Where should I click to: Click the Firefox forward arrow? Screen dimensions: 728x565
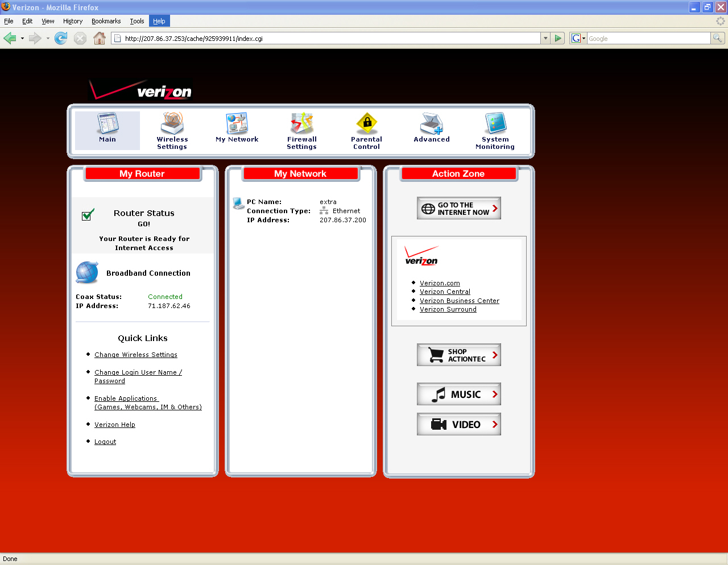(x=35, y=38)
